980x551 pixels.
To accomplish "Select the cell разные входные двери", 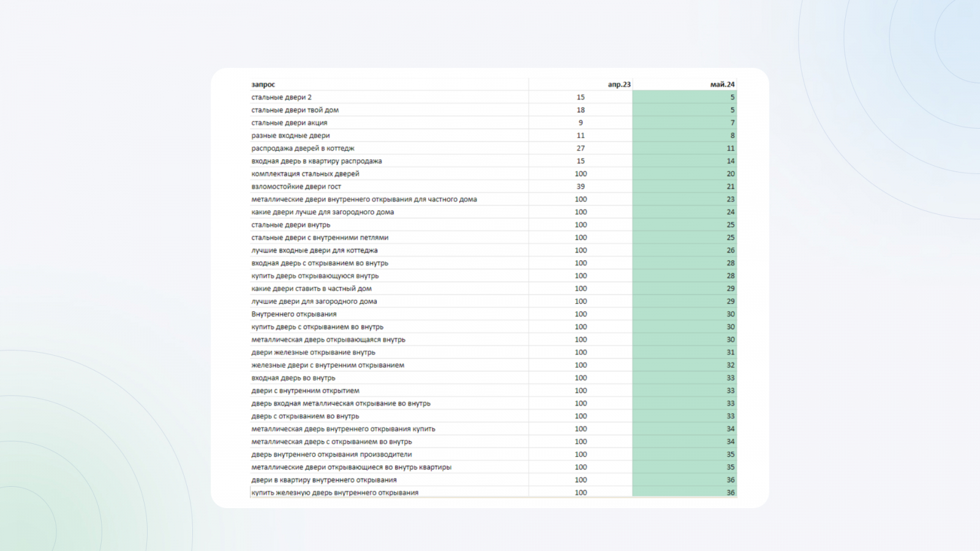I will [x=389, y=135].
